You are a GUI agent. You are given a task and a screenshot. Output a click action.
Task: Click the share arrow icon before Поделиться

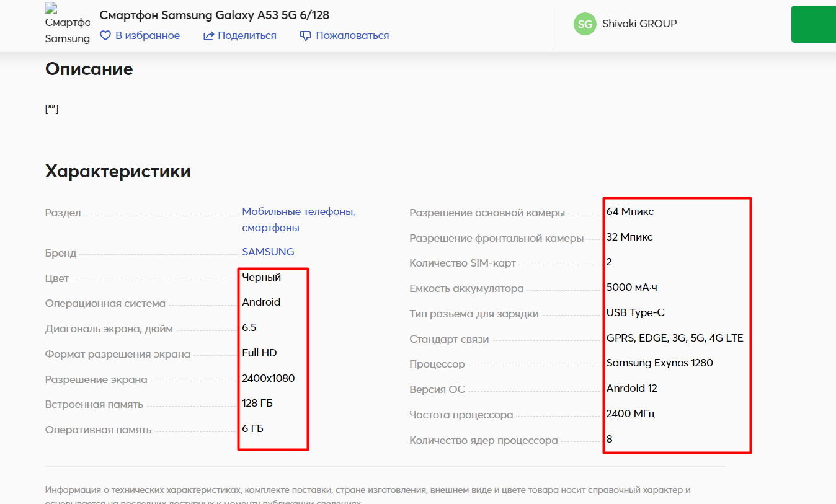tap(208, 35)
